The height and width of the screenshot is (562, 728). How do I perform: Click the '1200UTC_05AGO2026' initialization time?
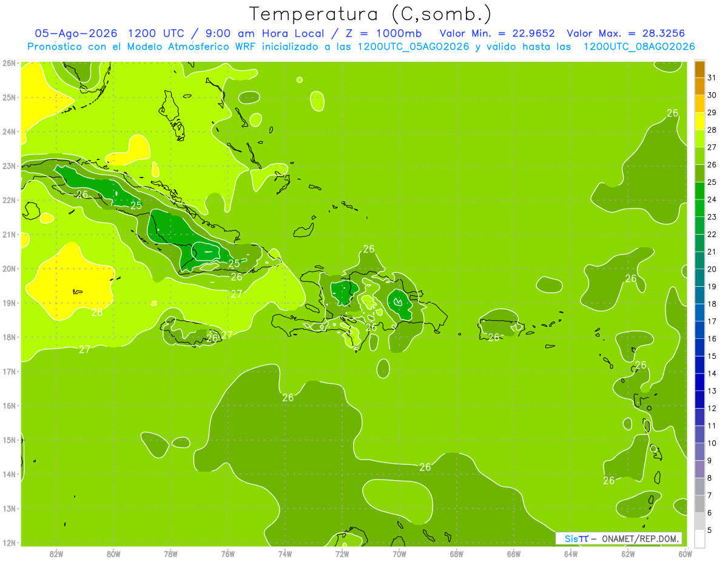tap(413, 47)
